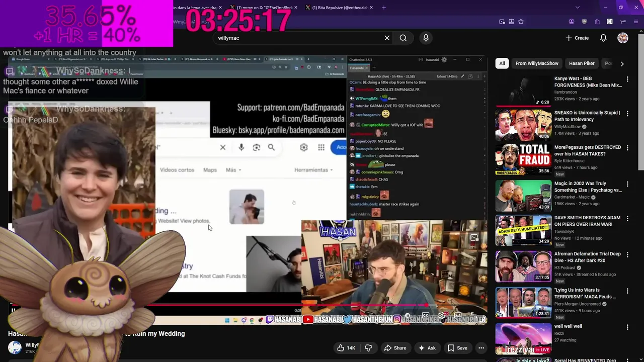Open the TOTAL FRAUD thumbnail video
Image resolution: width=644 pixels, height=362 pixels.
coord(523,159)
